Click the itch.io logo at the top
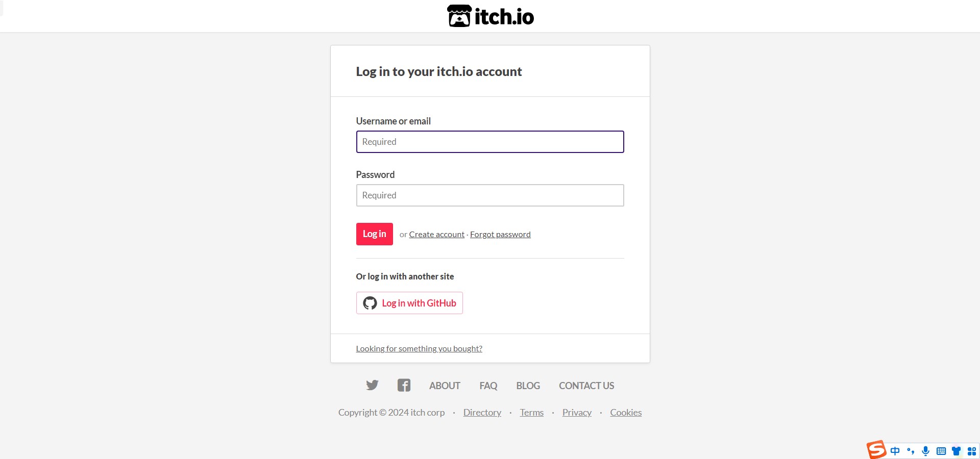 [x=489, y=15]
